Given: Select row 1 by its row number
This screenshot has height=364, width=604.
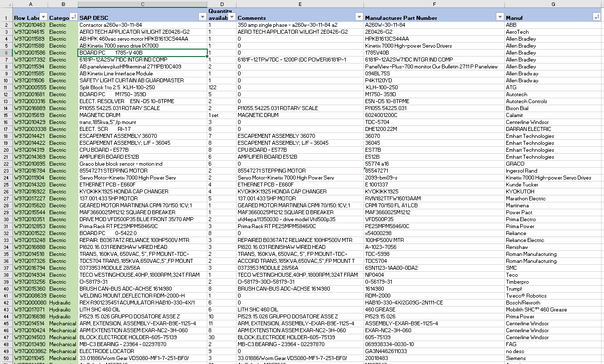Looking at the screenshot, I should point(6,15).
